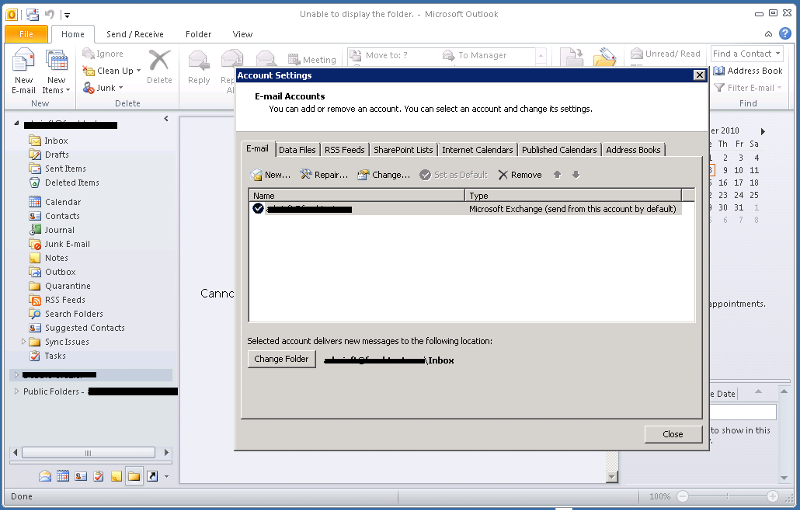Minimize navigation pane with chevron
The image size is (800, 510).
click(x=166, y=118)
